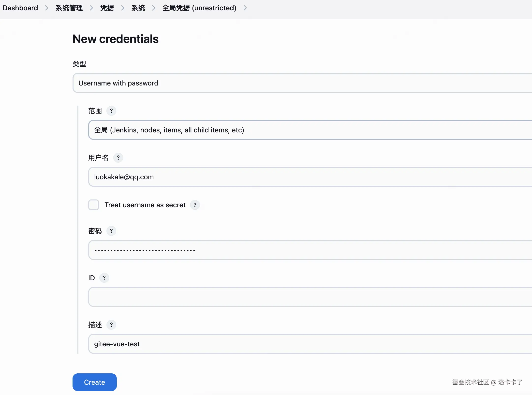Go to Dashboard breadcrumb
The height and width of the screenshot is (395, 532).
[20, 8]
